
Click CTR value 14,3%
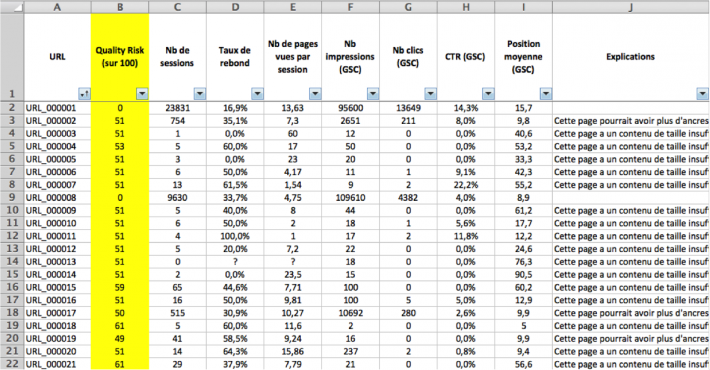(466, 108)
